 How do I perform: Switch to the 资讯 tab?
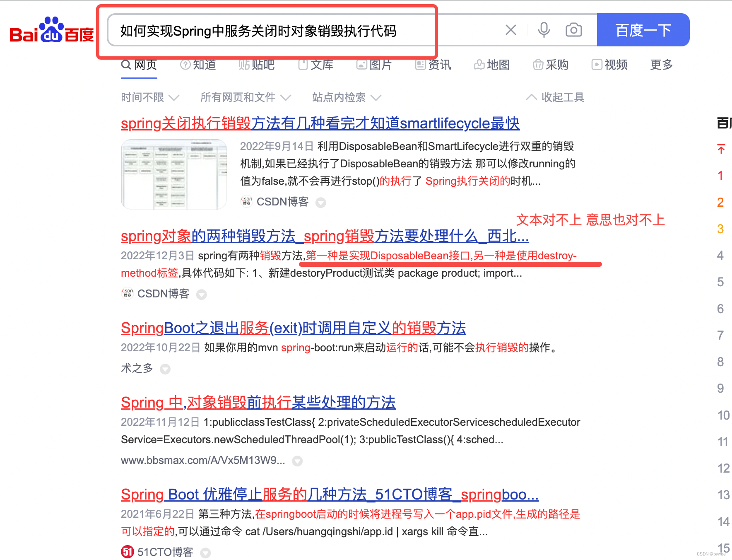point(433,65)
